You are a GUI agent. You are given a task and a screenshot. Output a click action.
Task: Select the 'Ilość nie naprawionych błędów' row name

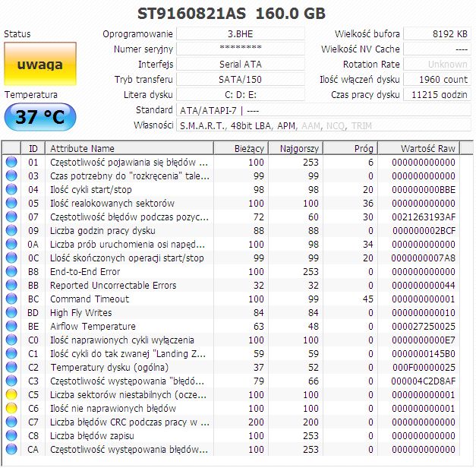(113, 408)
